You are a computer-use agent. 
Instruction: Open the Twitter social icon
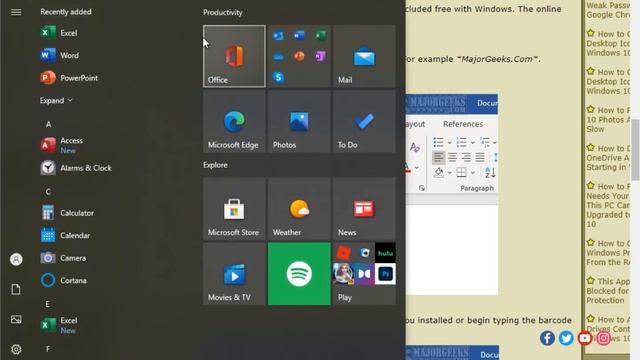(x=566, y=338)
